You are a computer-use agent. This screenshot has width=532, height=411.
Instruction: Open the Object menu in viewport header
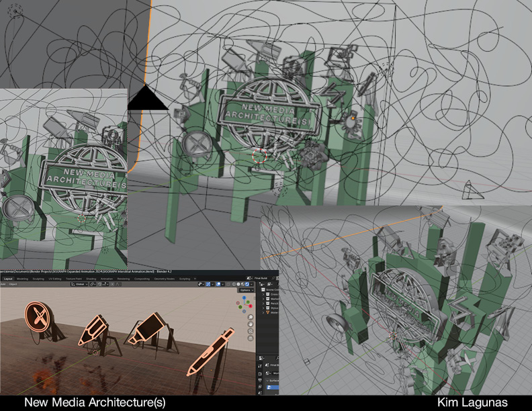[x=13, y=284]
